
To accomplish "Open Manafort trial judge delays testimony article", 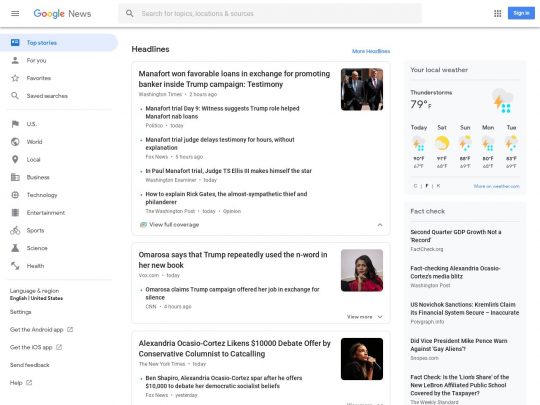I will (x=220, y=144).
